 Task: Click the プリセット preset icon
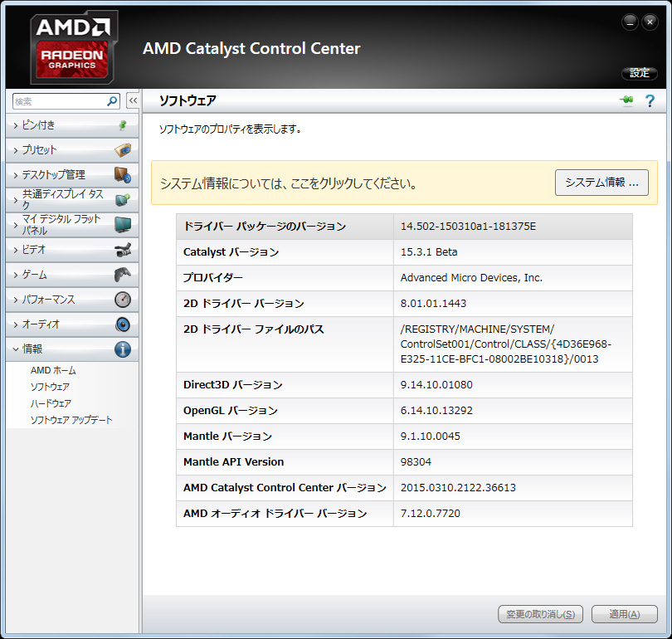pos(123,150)
